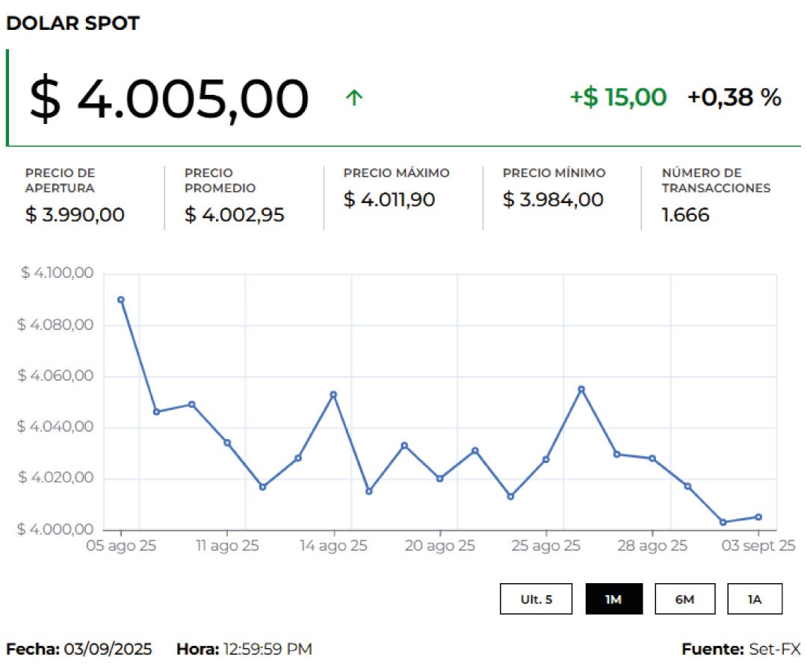Click the data point above 28 ago 25

652,458
